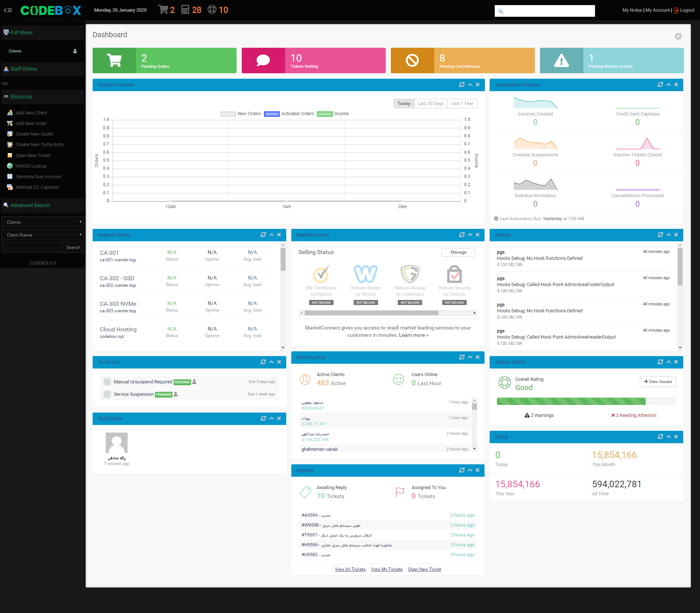Click the View Issues button
Image resolution: width=700 pixels, height=613 pixels.
(657, 382)
